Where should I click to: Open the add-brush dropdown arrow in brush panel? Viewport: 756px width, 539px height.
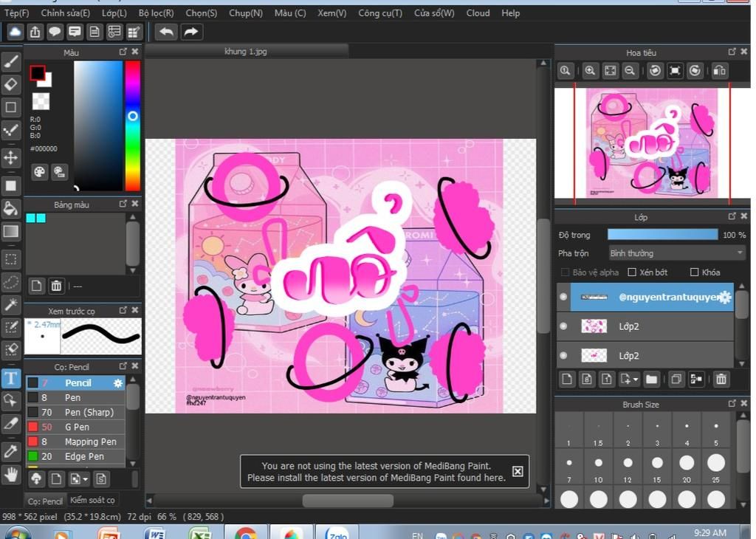click(x=86, y=479)
